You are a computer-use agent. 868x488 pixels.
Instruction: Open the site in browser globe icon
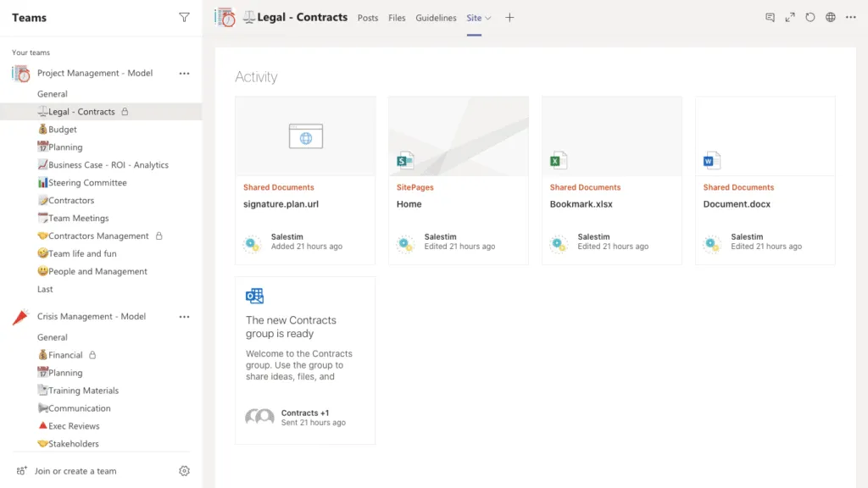[x=831, y=18]
